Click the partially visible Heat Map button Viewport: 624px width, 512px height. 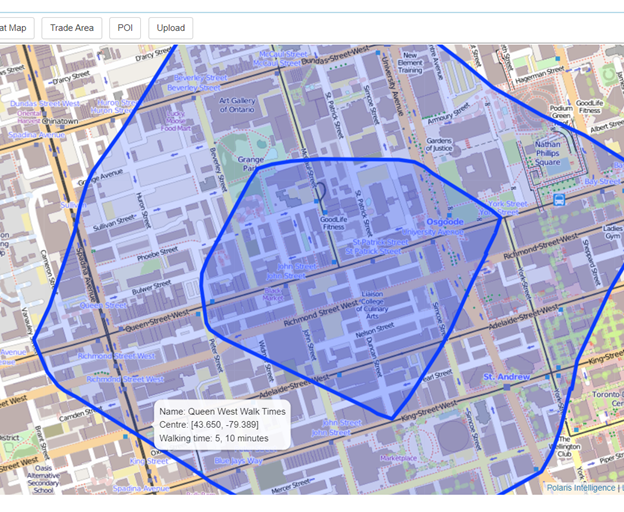click(16, 28)
